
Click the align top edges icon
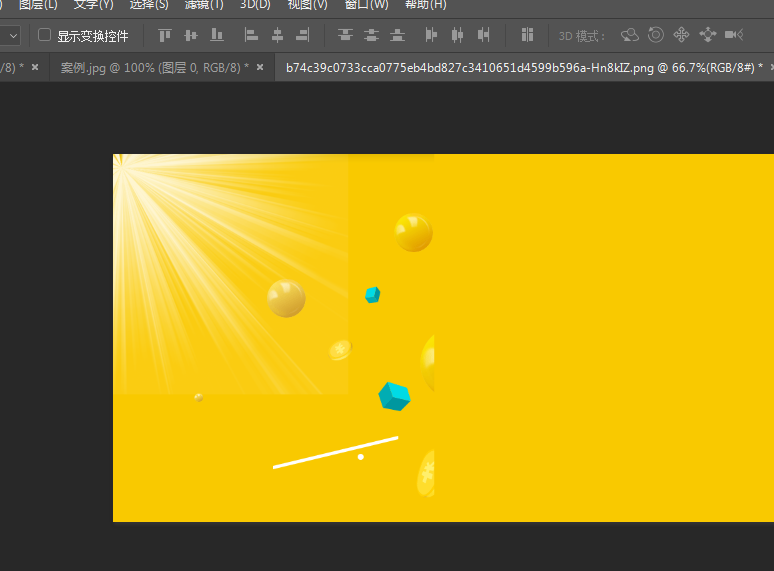165,36
